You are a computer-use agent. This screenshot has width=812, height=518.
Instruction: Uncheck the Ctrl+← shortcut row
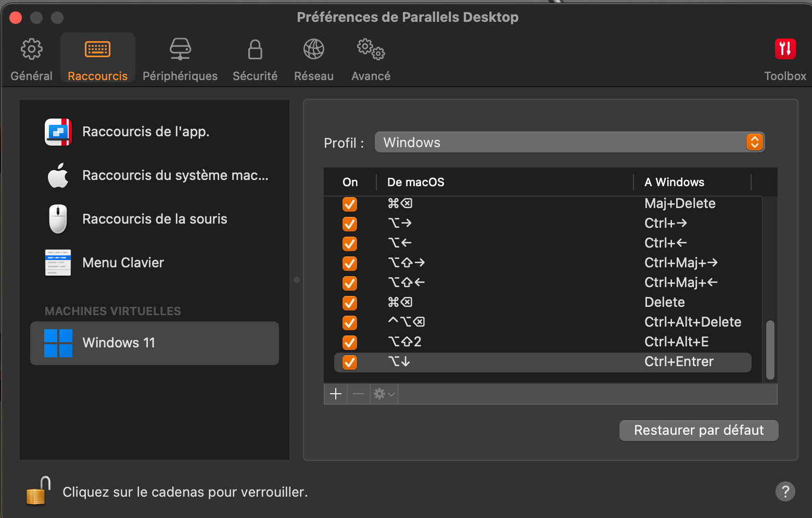point(350,243)
